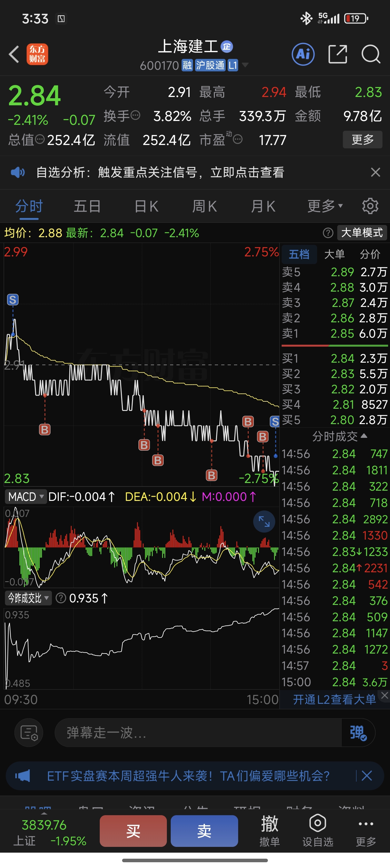Screen dimensions: 390x868
Task: Tap the enterprise badge next to 上海建工
Action: click(x=227, y=46)
